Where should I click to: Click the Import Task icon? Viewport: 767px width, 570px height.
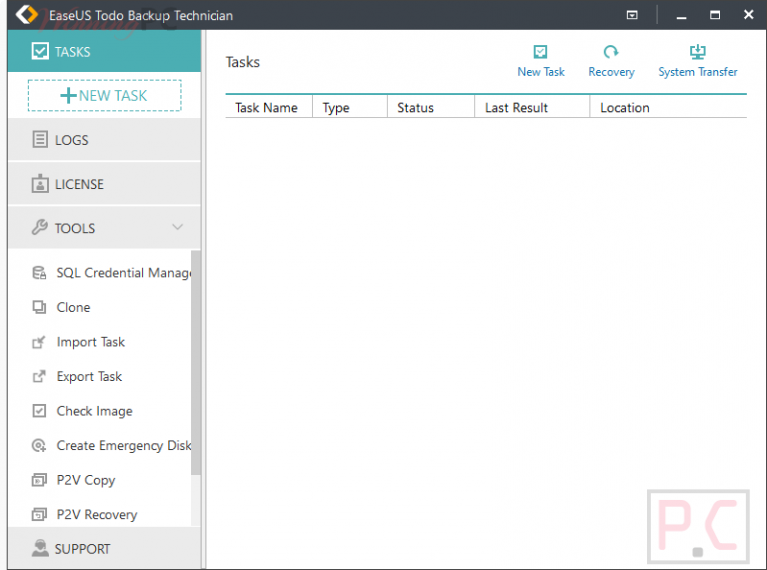point(39,342)
